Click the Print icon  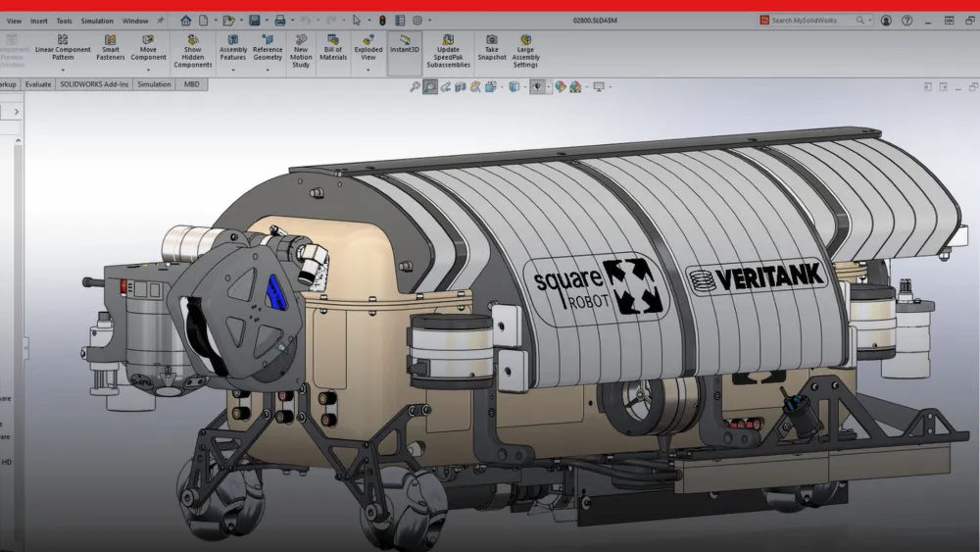[280, 21]
